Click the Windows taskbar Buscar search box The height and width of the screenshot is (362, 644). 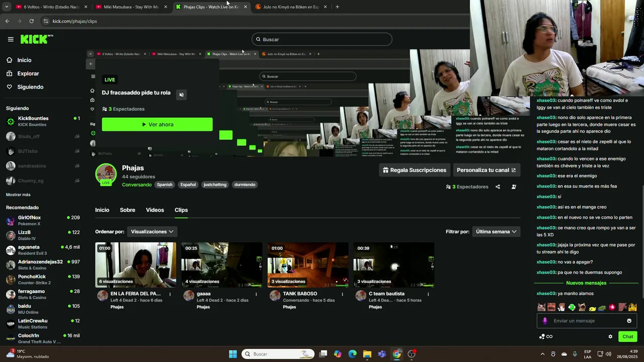coord(278,354)
